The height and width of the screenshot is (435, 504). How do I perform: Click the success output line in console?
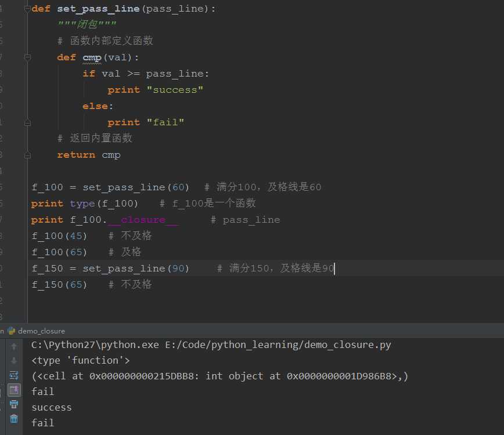[x=52, y=407]
